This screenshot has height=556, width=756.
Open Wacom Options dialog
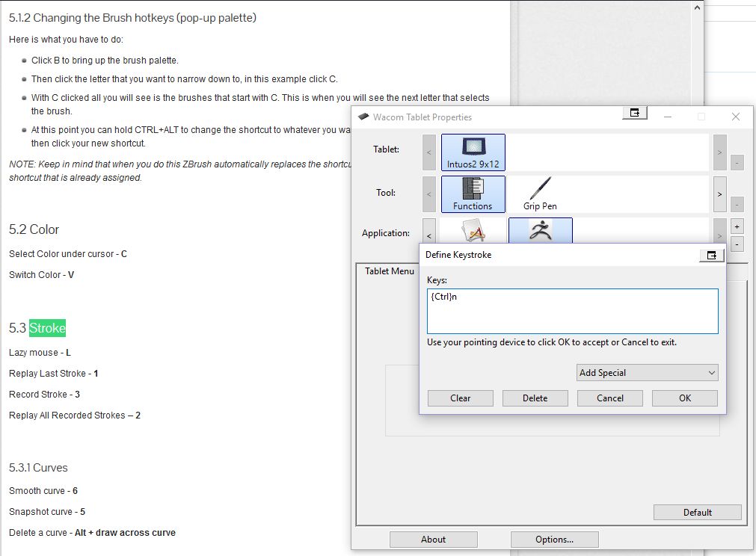click(x=554, y=540)
